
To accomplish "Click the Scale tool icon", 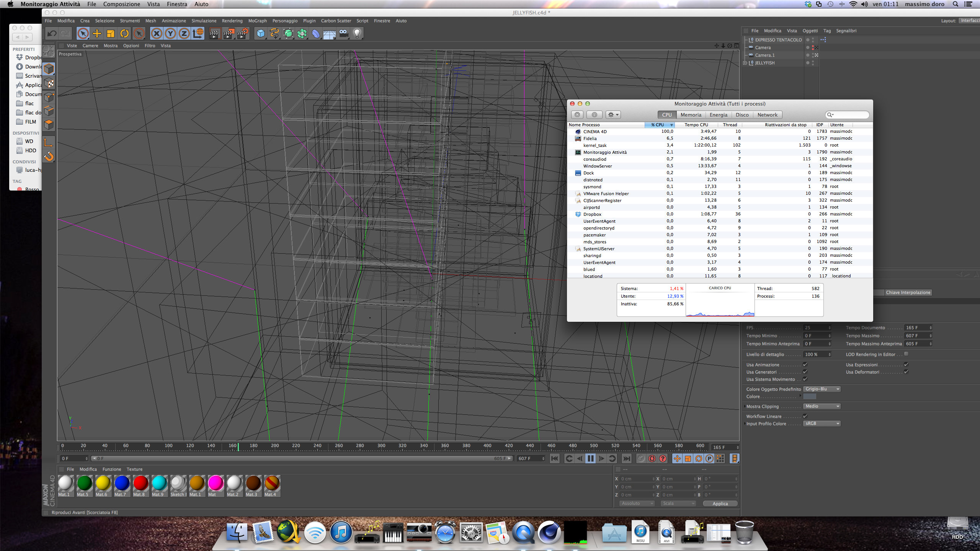I will click(x=111, y=34).
